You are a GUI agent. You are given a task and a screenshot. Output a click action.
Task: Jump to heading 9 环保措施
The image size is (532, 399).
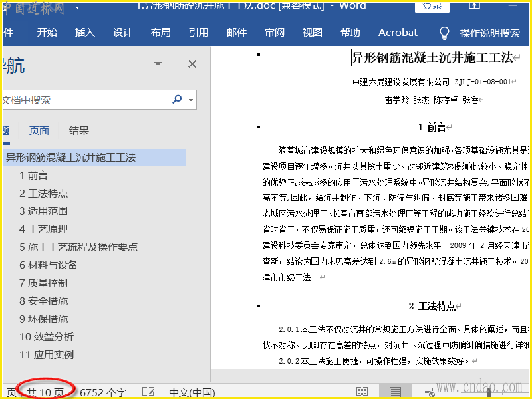43,319
